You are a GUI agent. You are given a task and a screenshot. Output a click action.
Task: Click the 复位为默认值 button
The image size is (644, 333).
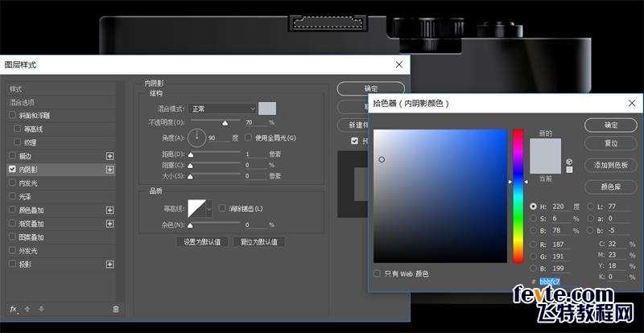tap(258, 242)
